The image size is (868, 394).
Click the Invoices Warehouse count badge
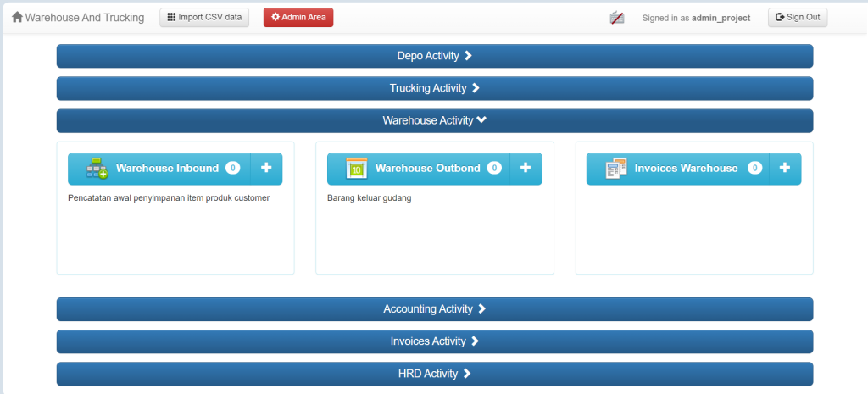(x=755, y=169)
